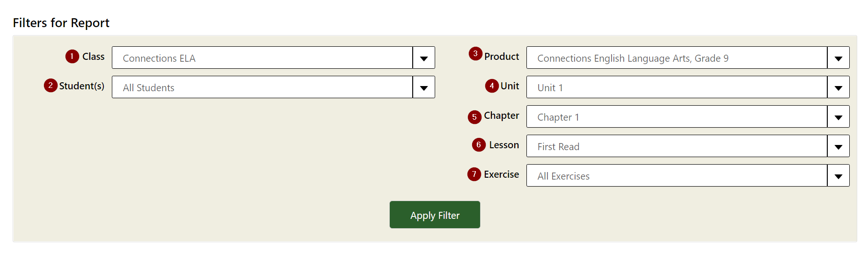
Task: Select the All Students field
Action: [262, 87]
